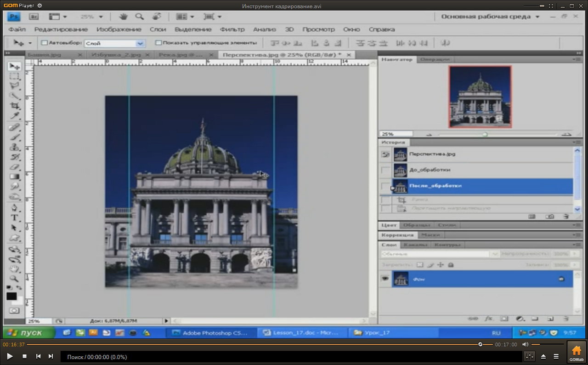This screenshot has width=588, height=365.
Task: Enable the Автовыбор checkbox
Action: pos(45,43)
